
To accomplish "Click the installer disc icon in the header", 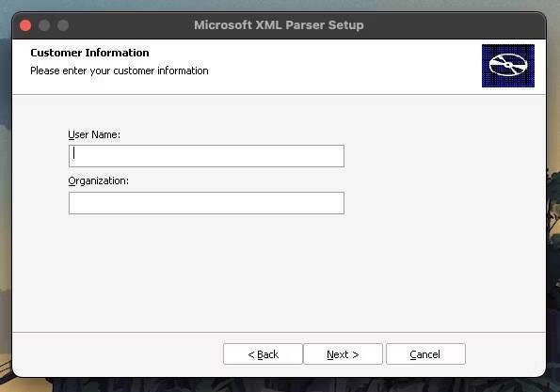I will [x=508, y=66].
